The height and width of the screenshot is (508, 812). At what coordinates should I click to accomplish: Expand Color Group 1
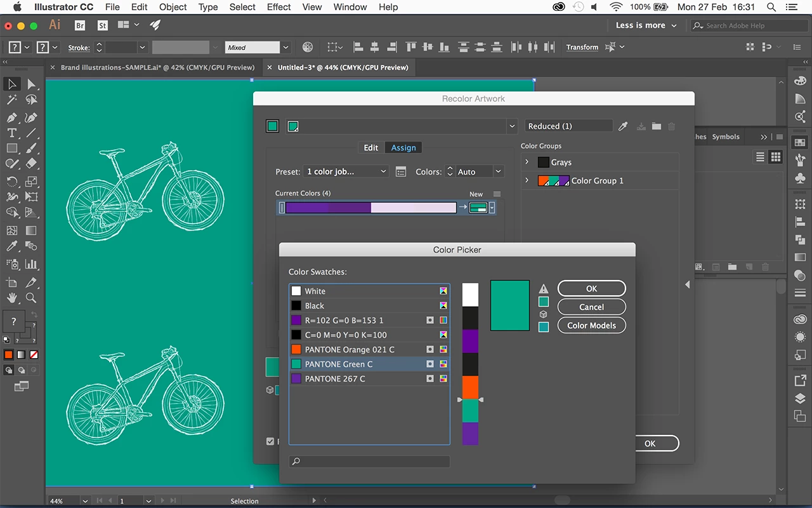click(527, 180)
